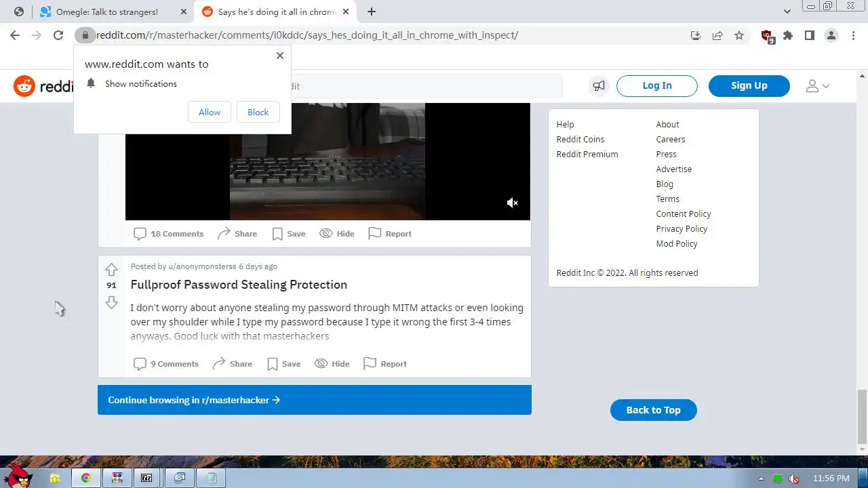Open the Advertise footer link
868x488 pixels.
tap(674, 169)
